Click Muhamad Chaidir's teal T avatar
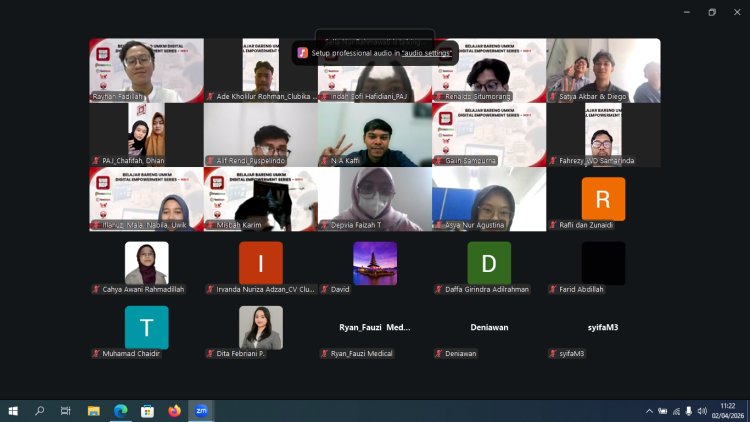 [146, 327]
